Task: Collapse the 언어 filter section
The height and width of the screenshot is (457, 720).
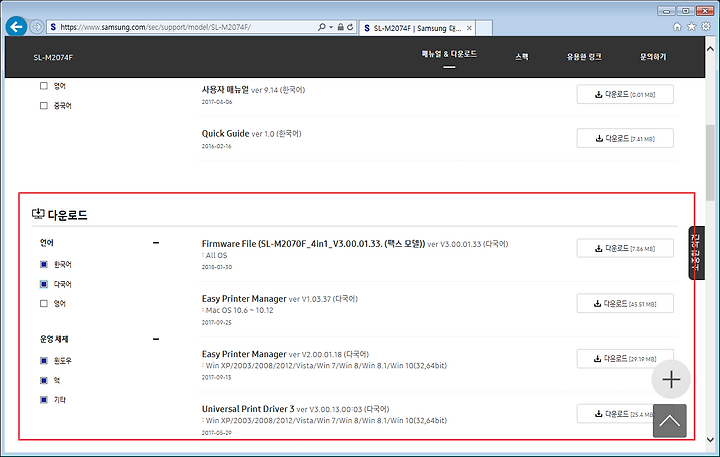Action: (156, 243)
